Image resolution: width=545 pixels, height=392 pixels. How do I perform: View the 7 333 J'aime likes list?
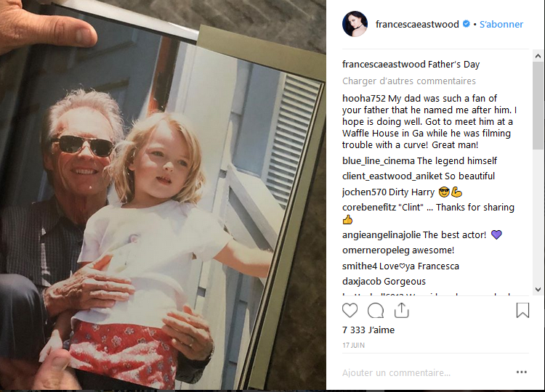tap(368, 330)
